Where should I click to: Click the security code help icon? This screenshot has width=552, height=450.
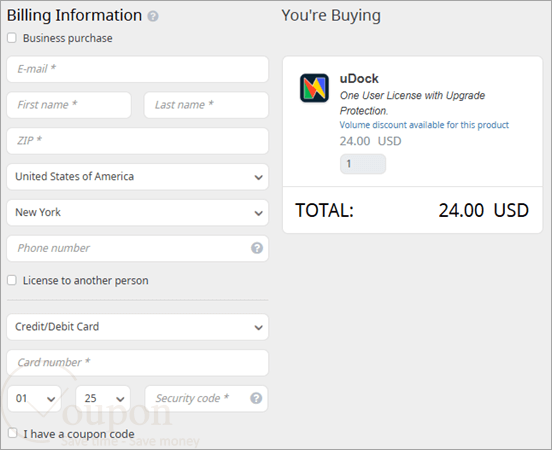coord(256,398)
